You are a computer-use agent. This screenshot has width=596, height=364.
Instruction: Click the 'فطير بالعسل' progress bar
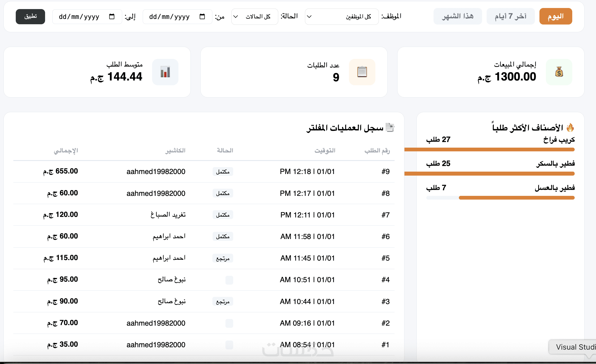(500, 198)
